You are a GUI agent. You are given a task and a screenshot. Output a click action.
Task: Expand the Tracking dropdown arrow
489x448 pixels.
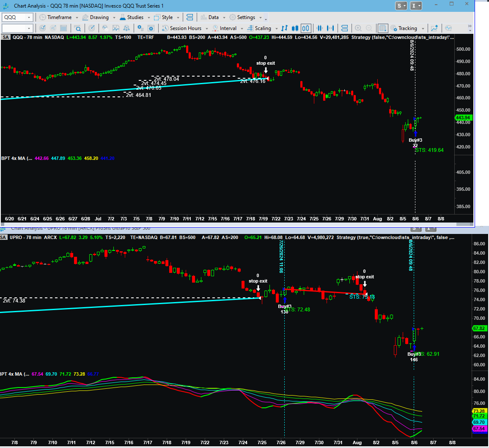point(423,29)
